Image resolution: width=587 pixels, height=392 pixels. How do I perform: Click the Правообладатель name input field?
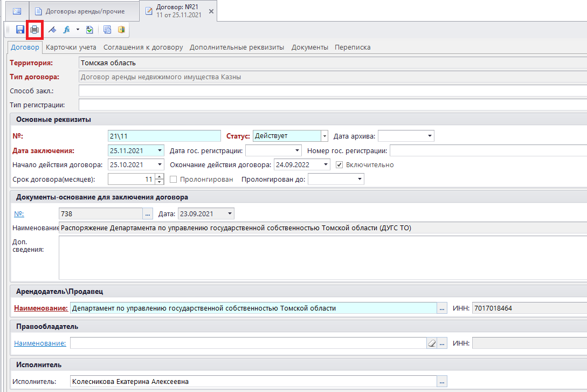click(x=248, y=343)
